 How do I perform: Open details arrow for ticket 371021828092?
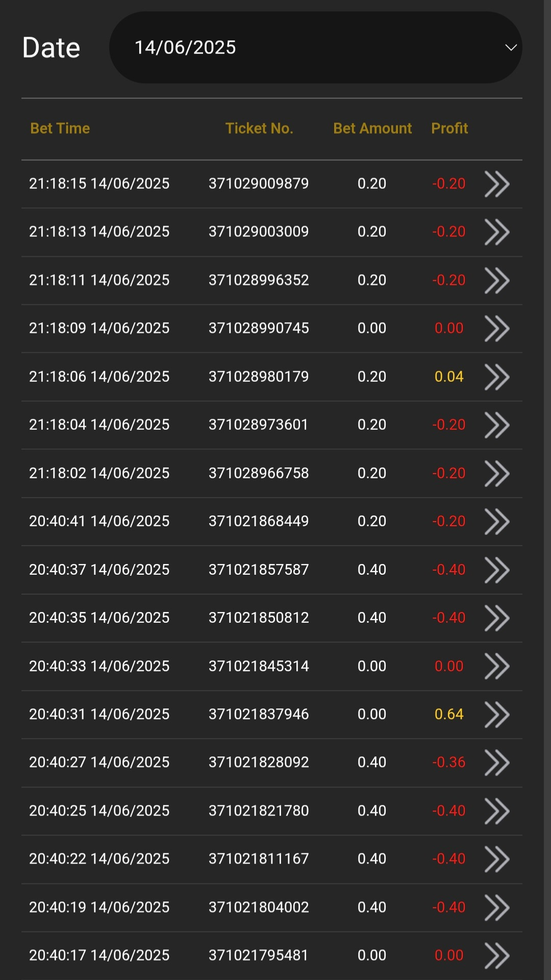(497, 762)
